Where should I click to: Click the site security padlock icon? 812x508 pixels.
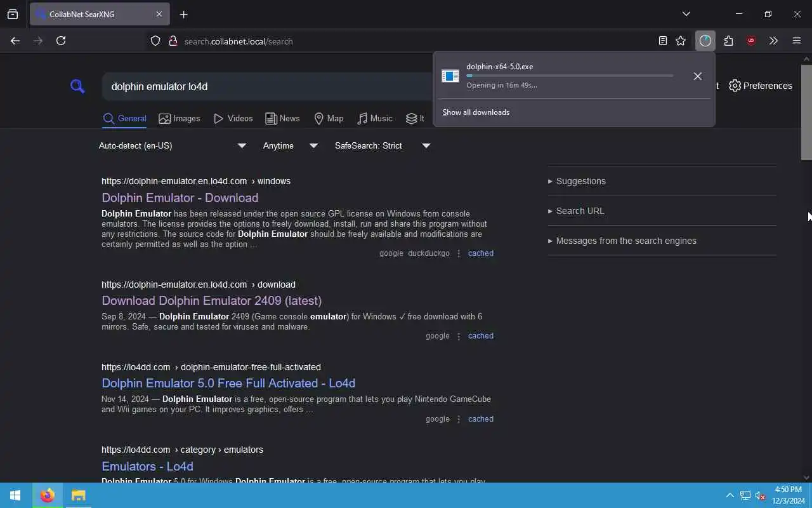click(x=173, y=41)
